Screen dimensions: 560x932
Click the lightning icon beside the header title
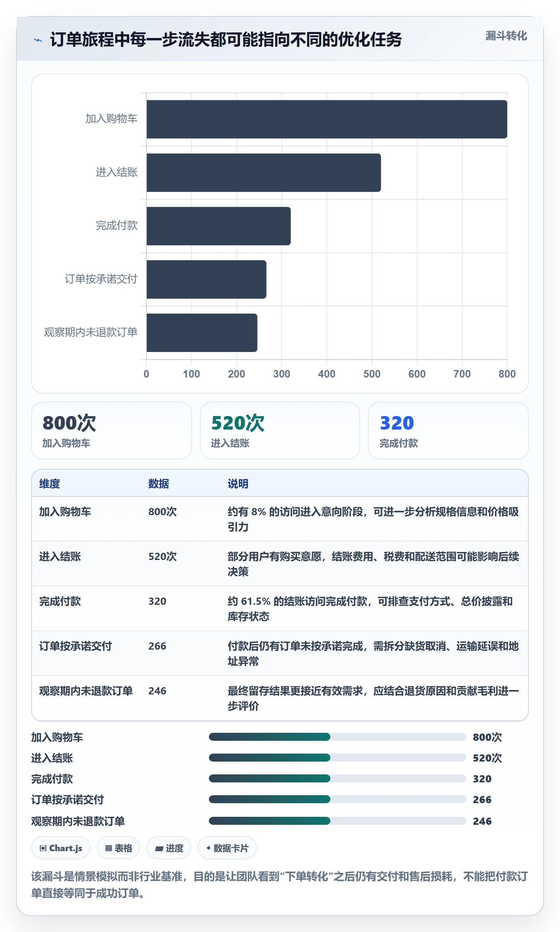click(38, 40)
